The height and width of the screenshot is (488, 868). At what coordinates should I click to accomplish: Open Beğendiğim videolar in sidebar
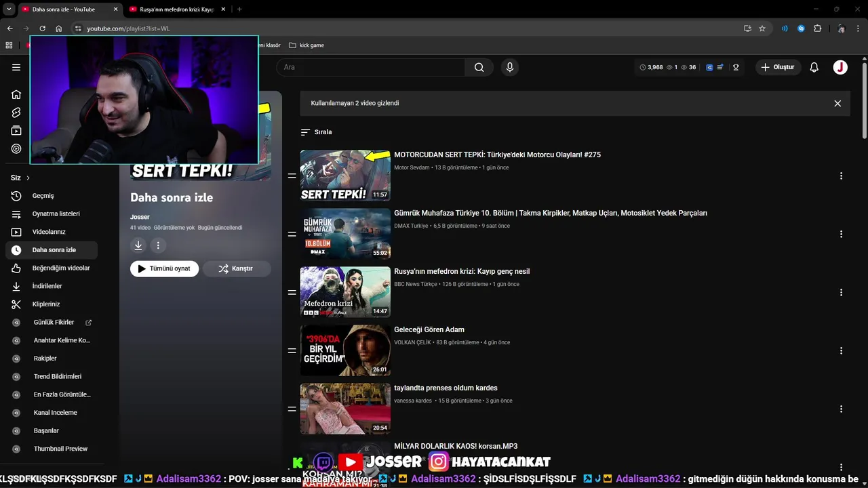click(x=52, y=268)
